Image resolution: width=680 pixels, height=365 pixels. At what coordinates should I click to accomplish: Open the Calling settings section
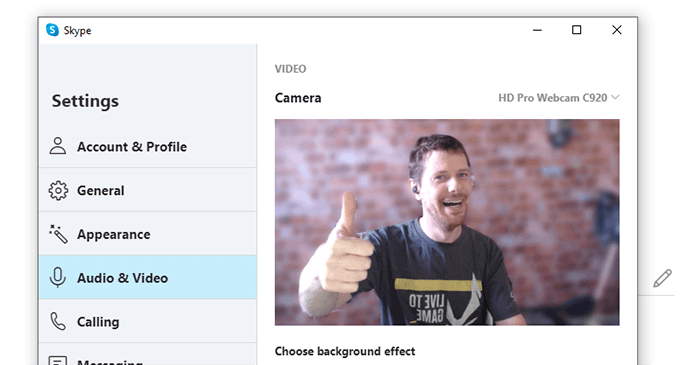click(x=147, y=322)
